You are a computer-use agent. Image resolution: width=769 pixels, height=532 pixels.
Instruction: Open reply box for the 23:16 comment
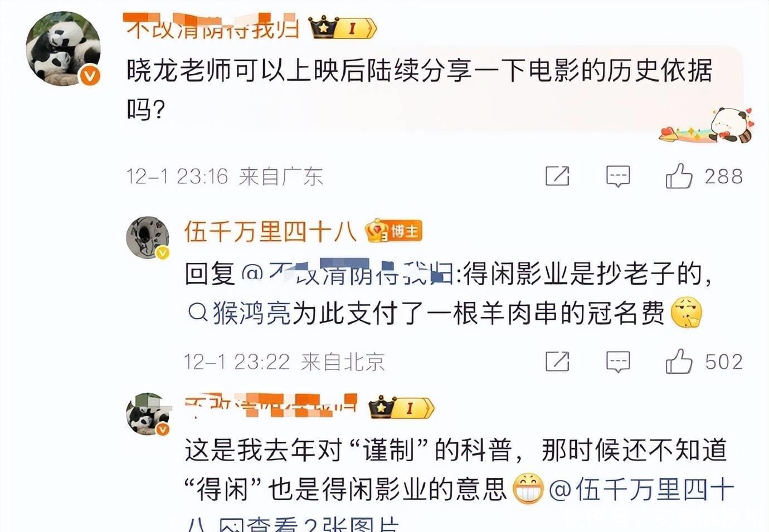pyautogui.click(x=618, y=176)
